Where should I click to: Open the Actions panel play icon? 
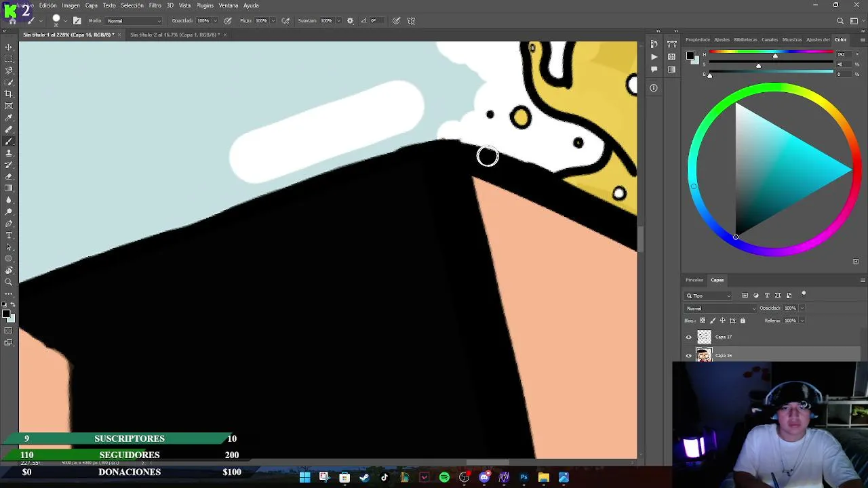pos(654,57)
